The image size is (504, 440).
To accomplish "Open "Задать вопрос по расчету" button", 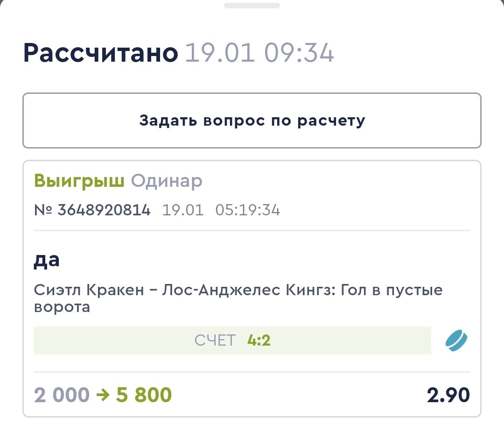I will (x=252, y=121).
